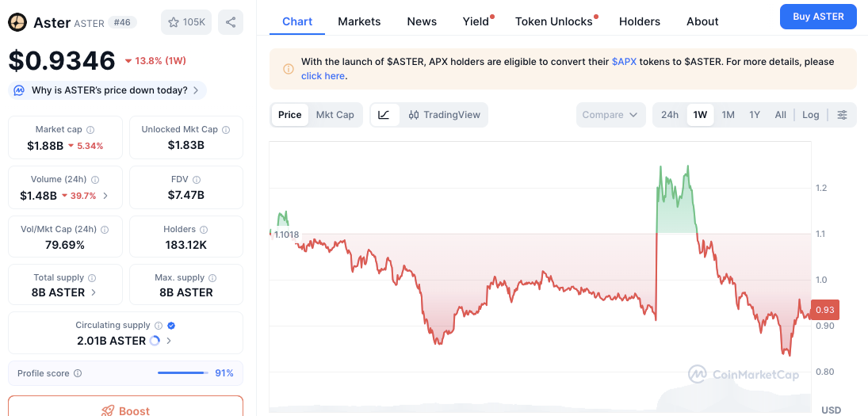This screenshot has height=416, width=868.
Task: Toggle chart to Mkt Cap view
Action: 335,115
